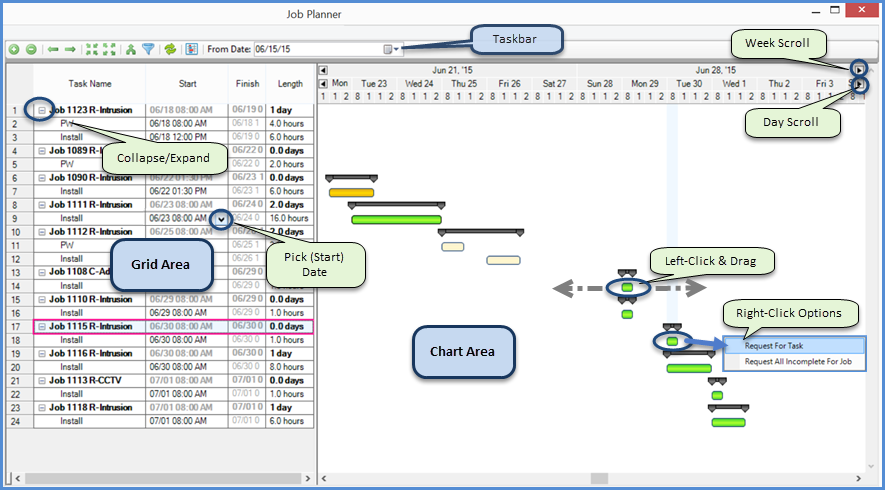This screenshot has height=490, width=885.
Task: Open the blue funnel filter tool
Action: point(148,50)
